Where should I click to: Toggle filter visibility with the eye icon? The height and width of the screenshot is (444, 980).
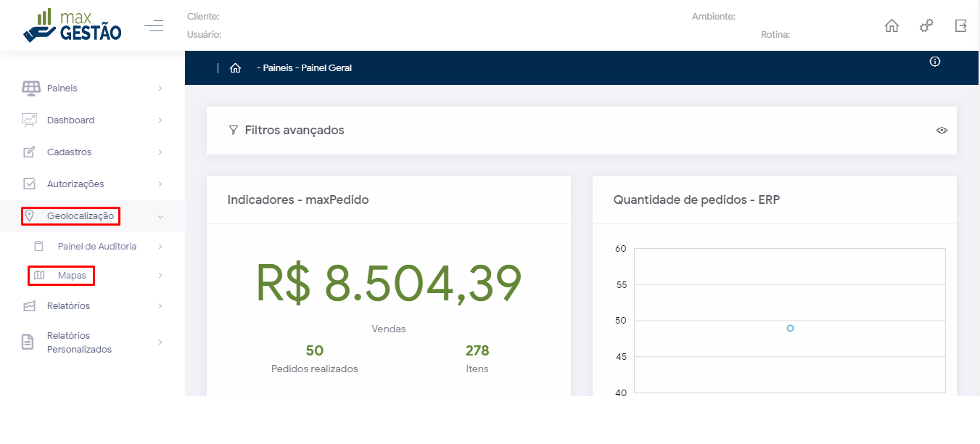tap(942, 131)
